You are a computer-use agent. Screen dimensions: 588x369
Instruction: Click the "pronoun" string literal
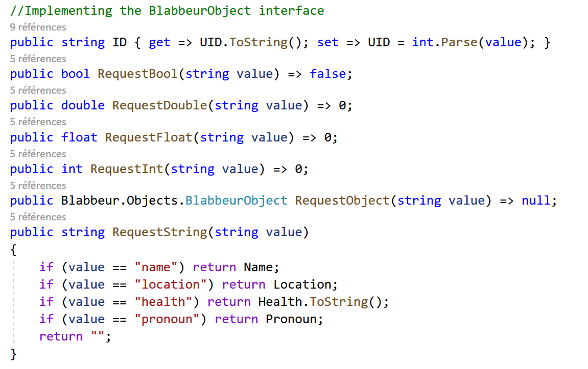click(167, 319)
